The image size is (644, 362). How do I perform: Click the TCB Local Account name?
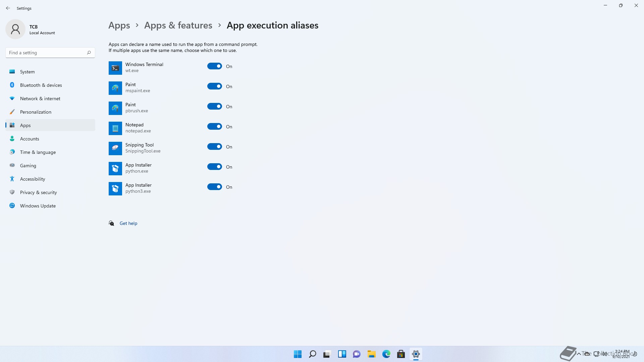42,29
